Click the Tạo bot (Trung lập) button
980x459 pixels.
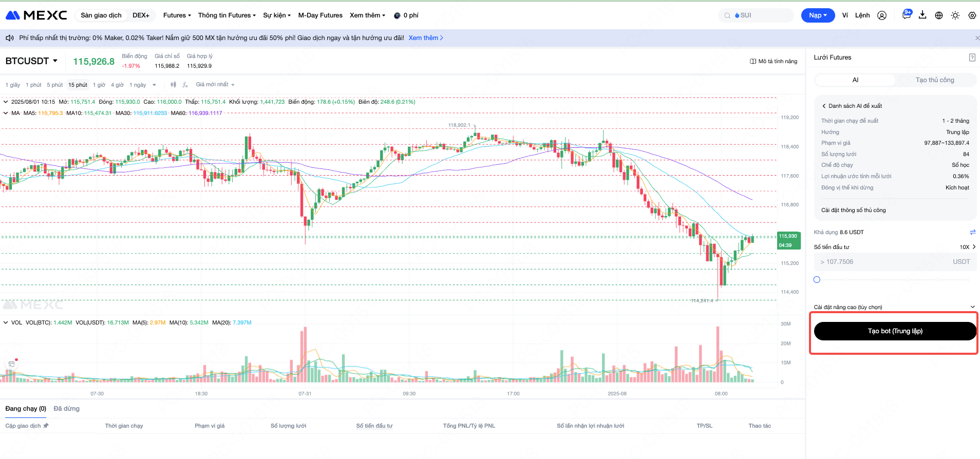(895, 331)
